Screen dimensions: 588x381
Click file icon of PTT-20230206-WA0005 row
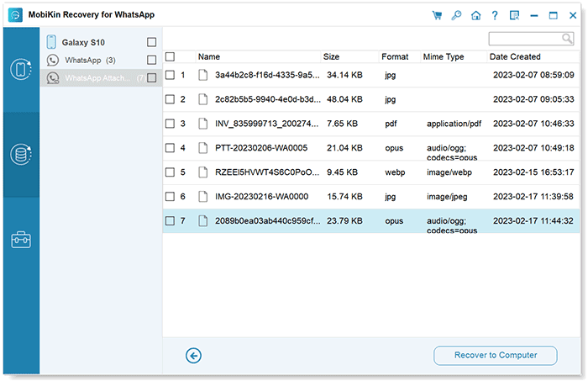[x=203, y=148]
